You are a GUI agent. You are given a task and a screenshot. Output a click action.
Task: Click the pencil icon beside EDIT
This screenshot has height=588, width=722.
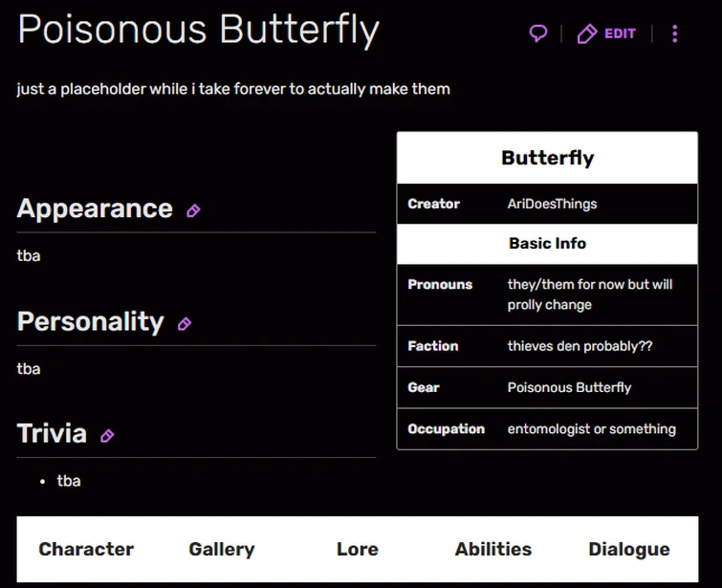point(587,34)
